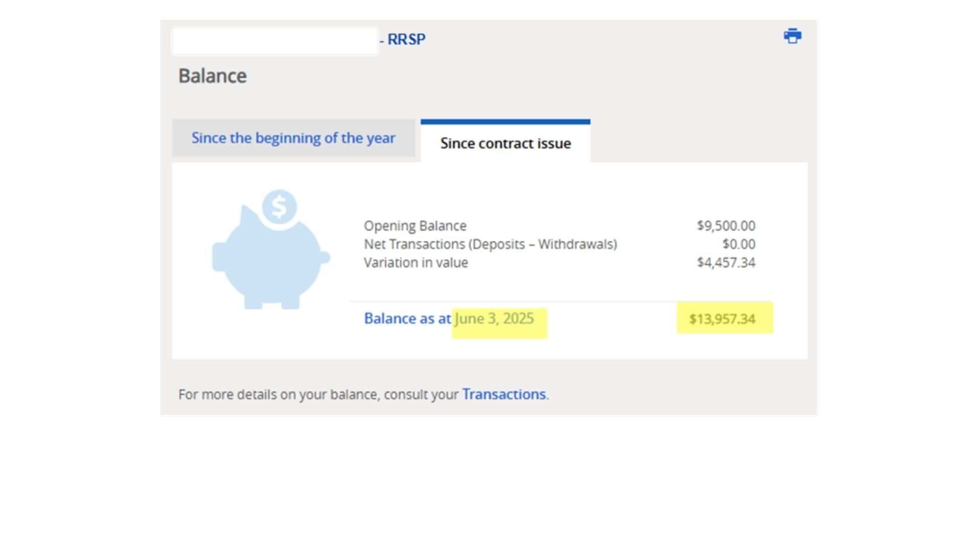980x551 pixels.
Task: Click the dollar coin above piggy bank
Action: (279, 207)
